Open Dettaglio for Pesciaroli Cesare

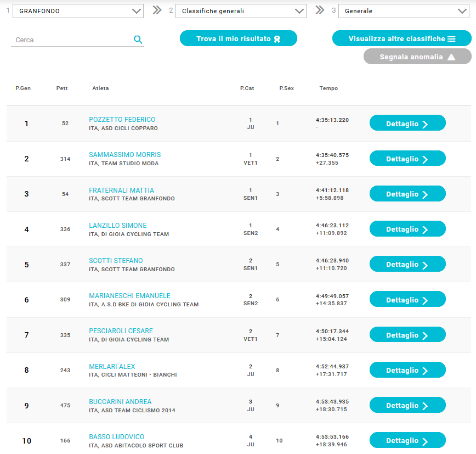tap(407, 334)
